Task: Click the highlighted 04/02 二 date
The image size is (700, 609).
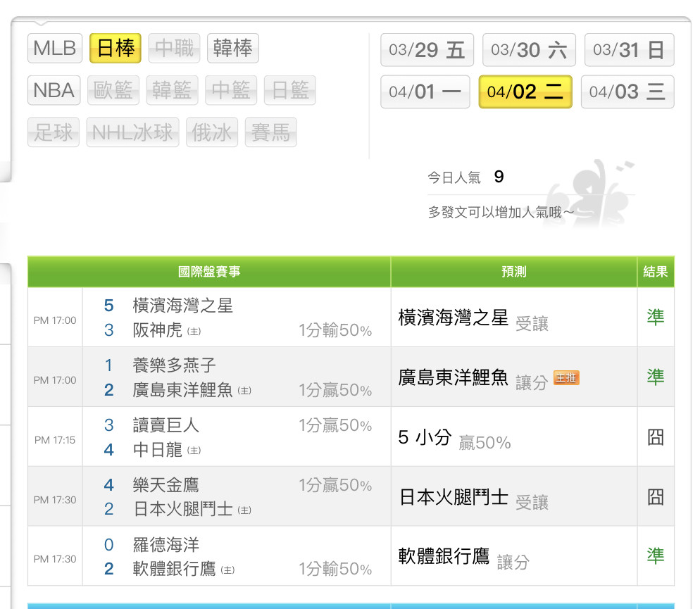Action: coord(525,92)
